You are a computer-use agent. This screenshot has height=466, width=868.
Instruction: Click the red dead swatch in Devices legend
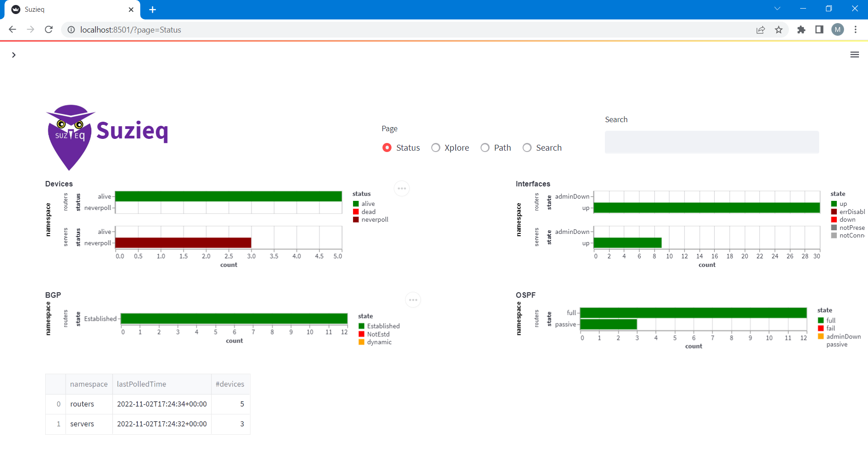(x=356, y=212)
